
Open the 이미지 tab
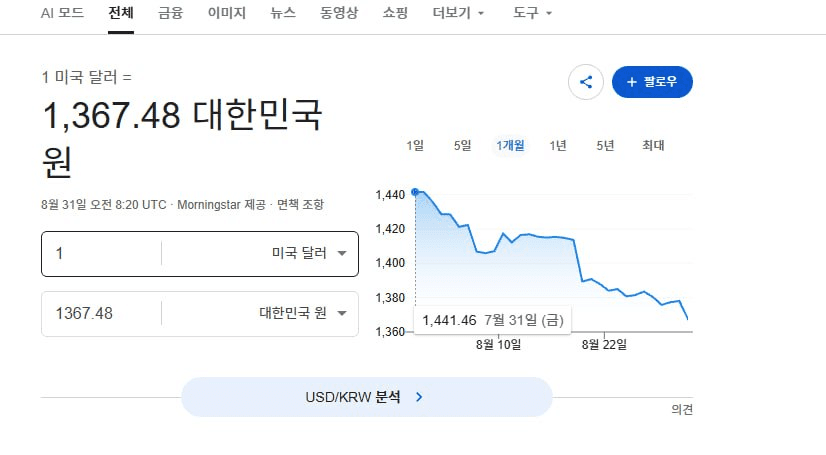227,13
